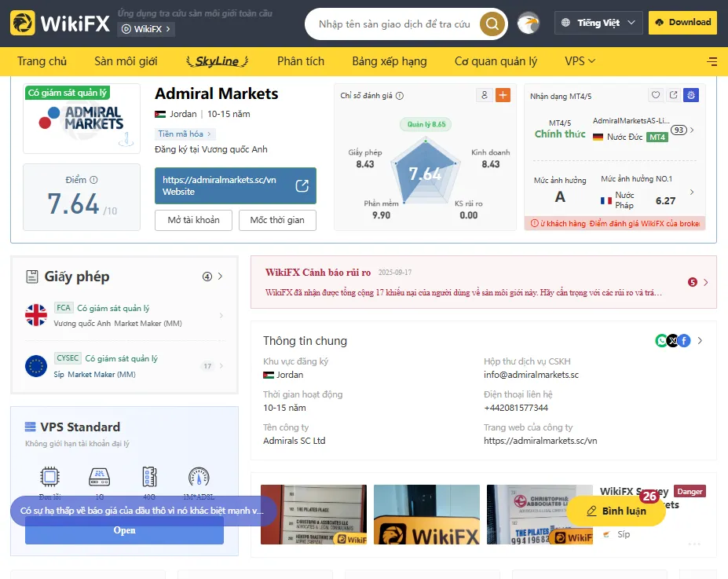Click the Danger badge
Viewport: 728px width, 579px height.
[x=690, y=491]
